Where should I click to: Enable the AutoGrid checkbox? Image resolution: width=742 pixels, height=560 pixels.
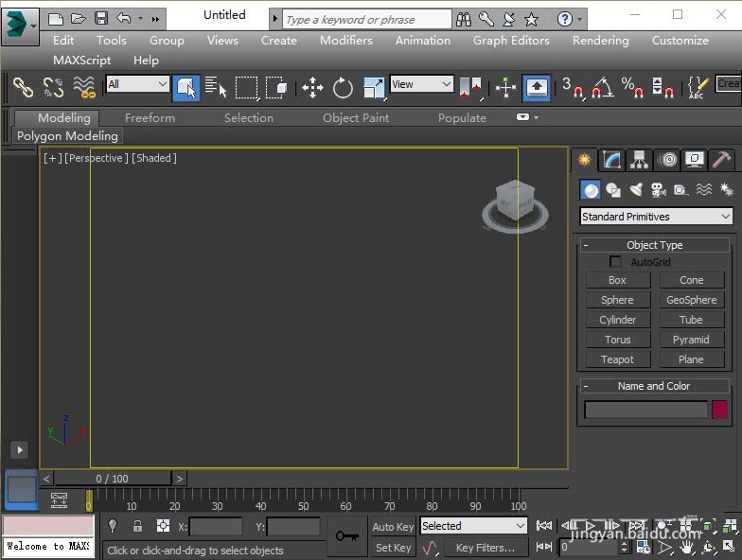pyautogui.click(x=616, y=262)
